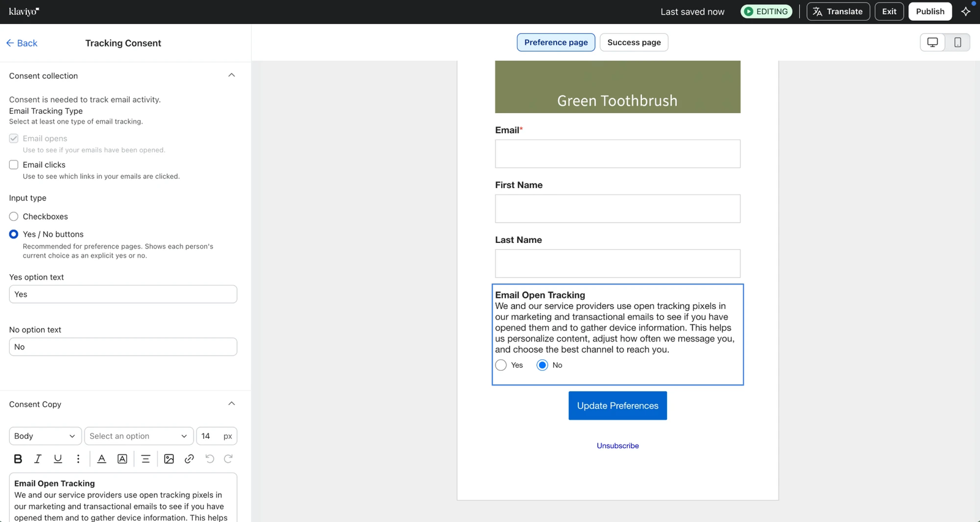Select Checkboxes input type

click(x=13, y=217)
